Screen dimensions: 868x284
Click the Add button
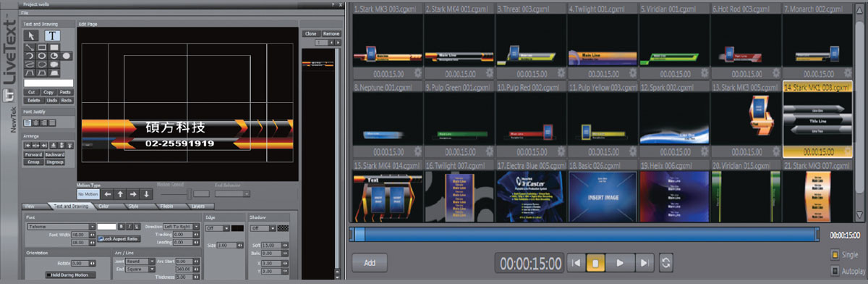click(370, 263)
